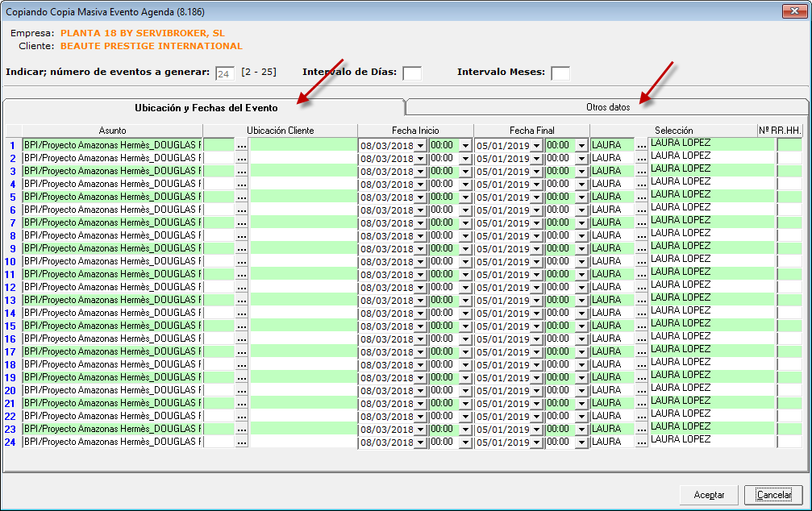
Task: Click row 13 Fecha Final 05/01/2019 field
Action: 503,301
